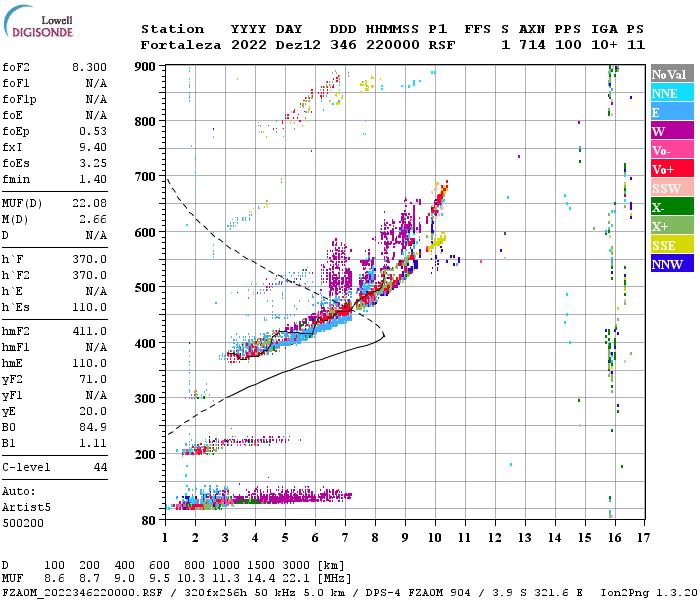Image resolution: width=700 pixels, height=600 pixels.
Task: Click the 80 km height axis label
Action: tap(149, 521)
